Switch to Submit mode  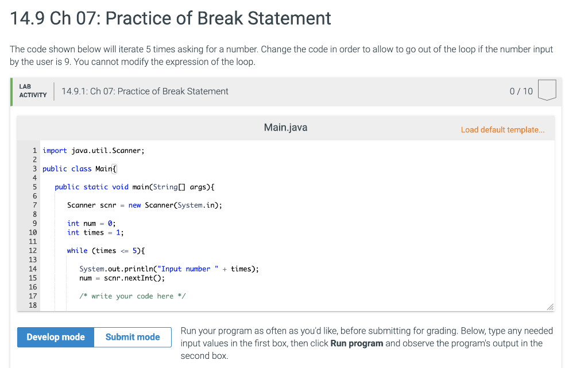[133, 337]
